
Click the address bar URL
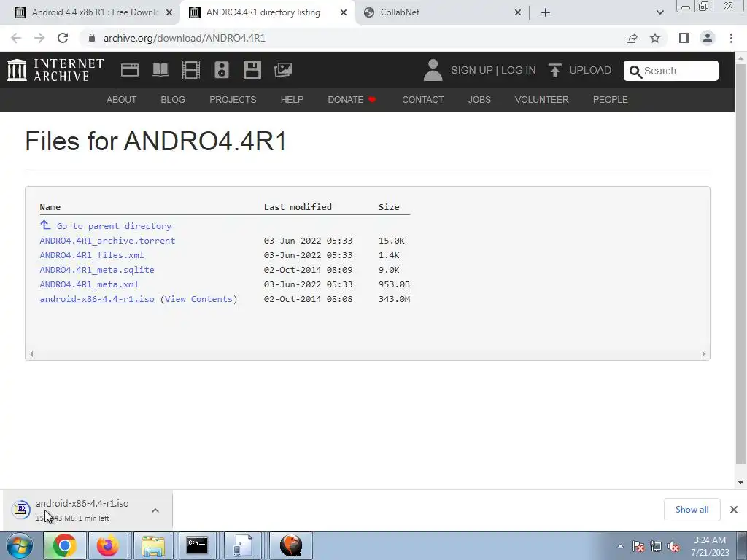click(x=185, y=38)
